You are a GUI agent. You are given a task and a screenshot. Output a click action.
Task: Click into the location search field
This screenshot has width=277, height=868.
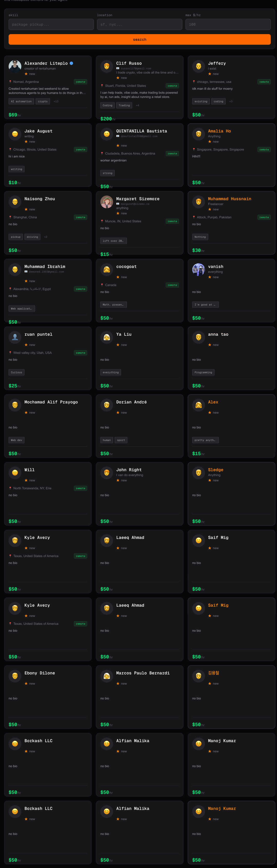tap(139, 25)
